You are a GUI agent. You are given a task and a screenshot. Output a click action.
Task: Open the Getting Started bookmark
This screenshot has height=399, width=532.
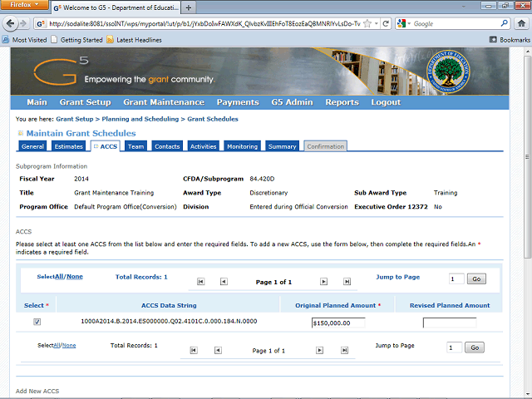(77, 40)
